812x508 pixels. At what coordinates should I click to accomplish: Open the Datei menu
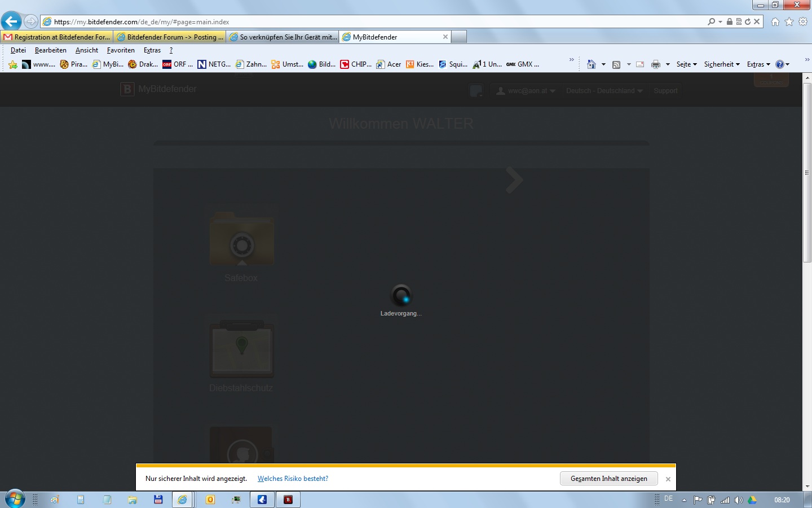[18, 50]
